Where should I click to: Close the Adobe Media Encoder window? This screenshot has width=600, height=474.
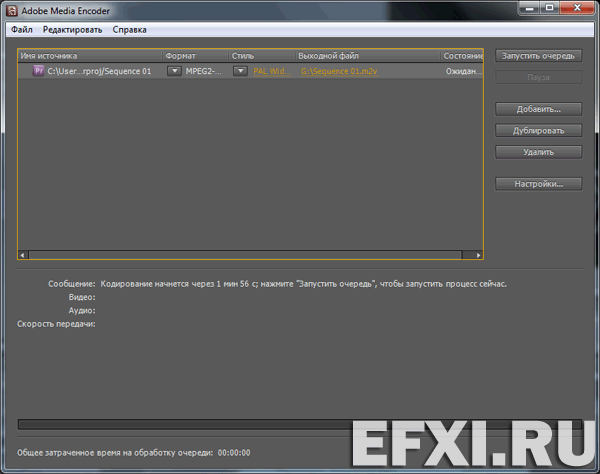point(577,8)
